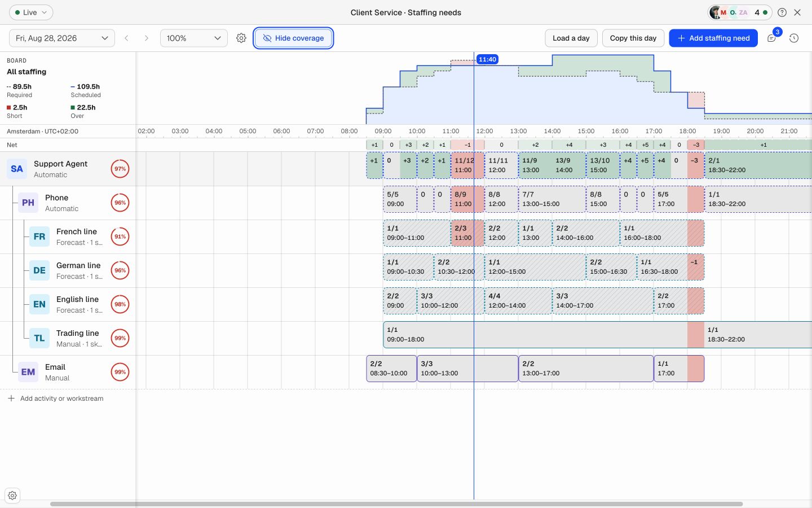
Task: Click the All staffing board title
Action: tap(27, 72)
